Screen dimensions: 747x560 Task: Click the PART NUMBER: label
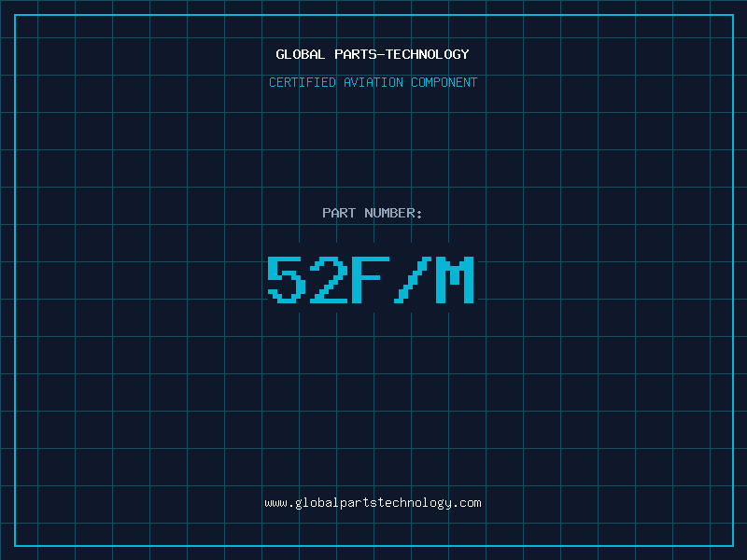click(372, 213)
